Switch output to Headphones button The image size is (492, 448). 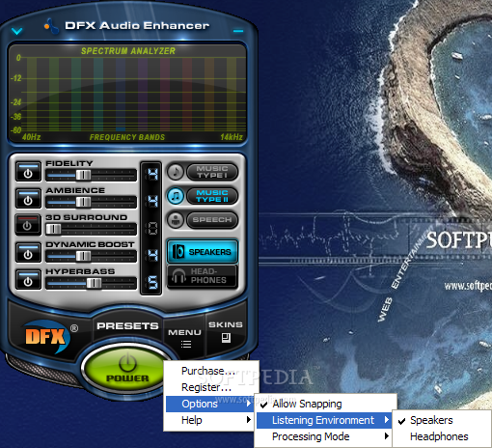point(203,276)
